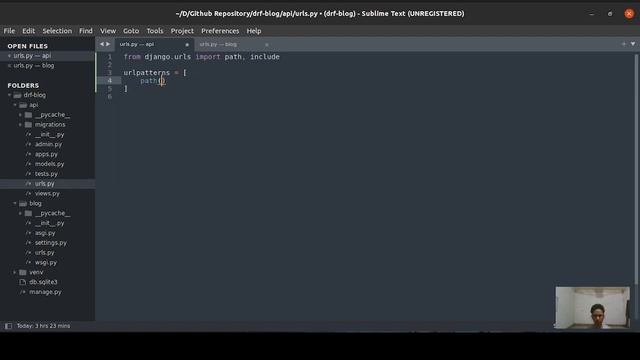Close the Sublime Text window
Screen dimensions: 640x360
[x=629, y=13]
